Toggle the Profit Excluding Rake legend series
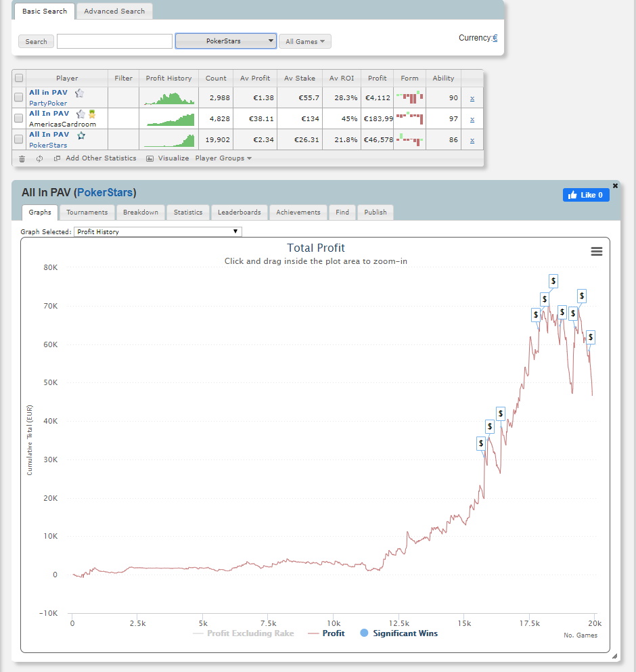 (243, 633)
